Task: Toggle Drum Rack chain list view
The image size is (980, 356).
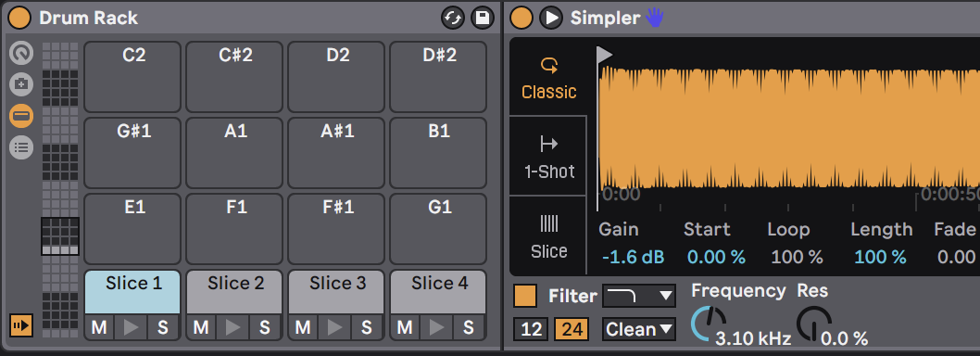Action: point(21,147)
